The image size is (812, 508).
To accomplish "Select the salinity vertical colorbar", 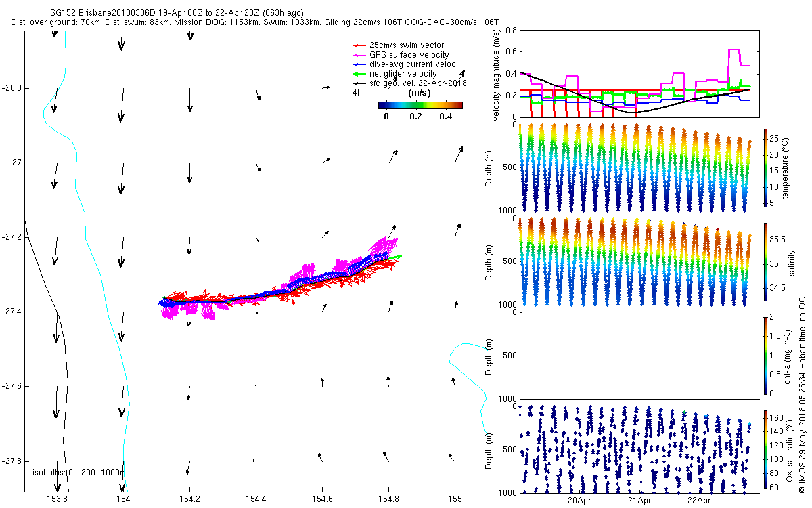I will coord(766,261).
